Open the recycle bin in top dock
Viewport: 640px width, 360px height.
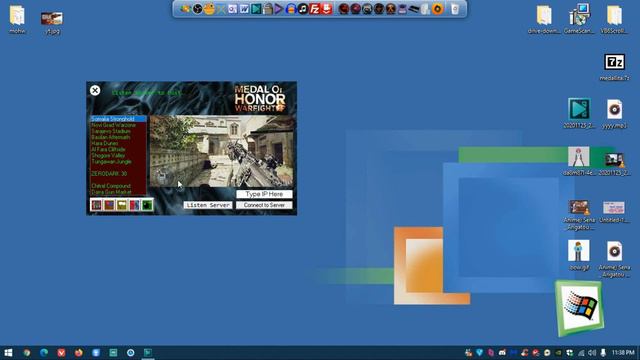pyautogui.click(x=455, y=9)
